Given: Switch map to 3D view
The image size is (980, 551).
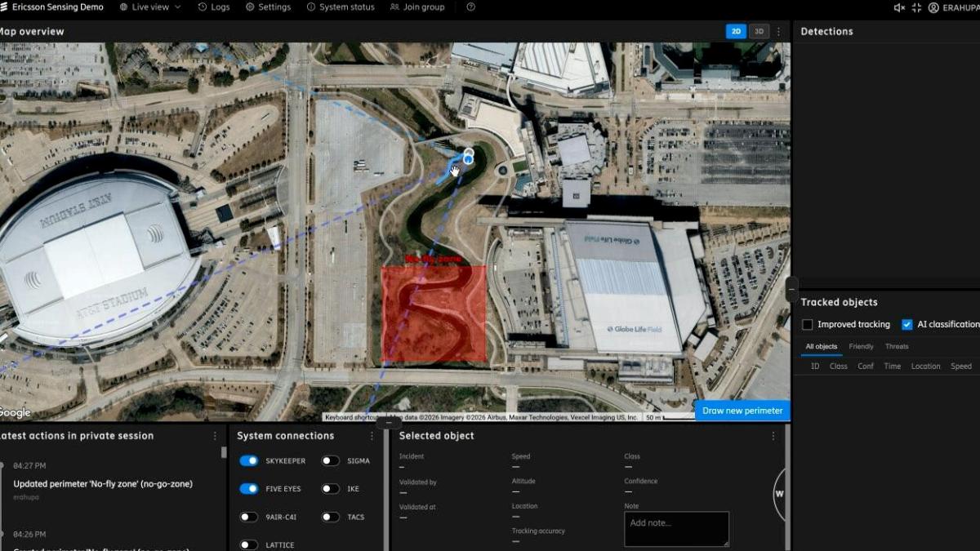Looking at the screenshot, I should pyautogui.click(x=759, y=32).
